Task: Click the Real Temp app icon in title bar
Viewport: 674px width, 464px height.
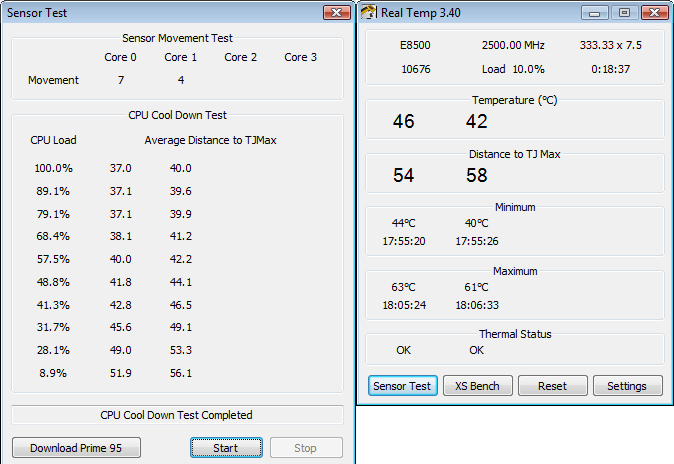Action: (368, 12)
